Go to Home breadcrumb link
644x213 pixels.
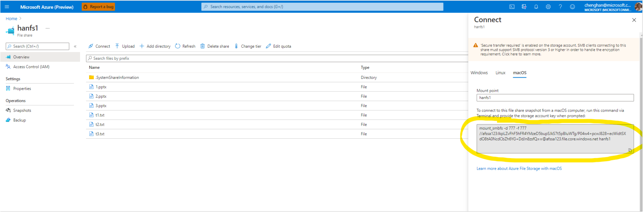pyautogui.click(x=11, y=19)
